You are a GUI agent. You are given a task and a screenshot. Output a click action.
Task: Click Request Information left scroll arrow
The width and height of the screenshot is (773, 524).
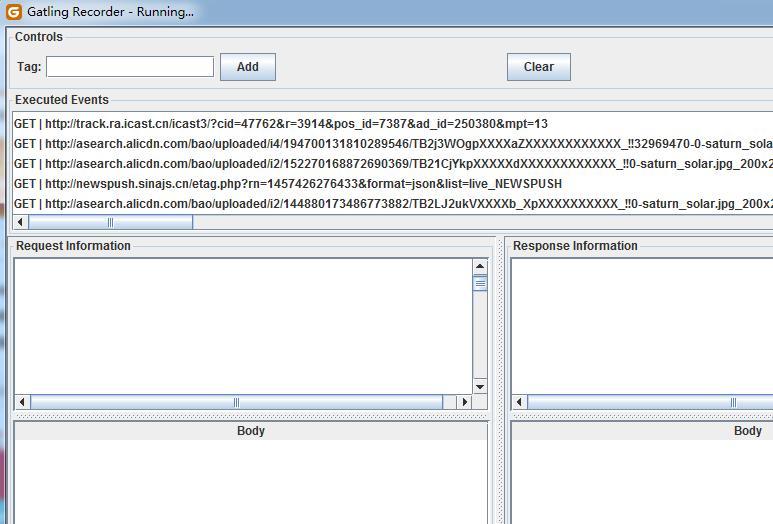[x=22, y=402]
